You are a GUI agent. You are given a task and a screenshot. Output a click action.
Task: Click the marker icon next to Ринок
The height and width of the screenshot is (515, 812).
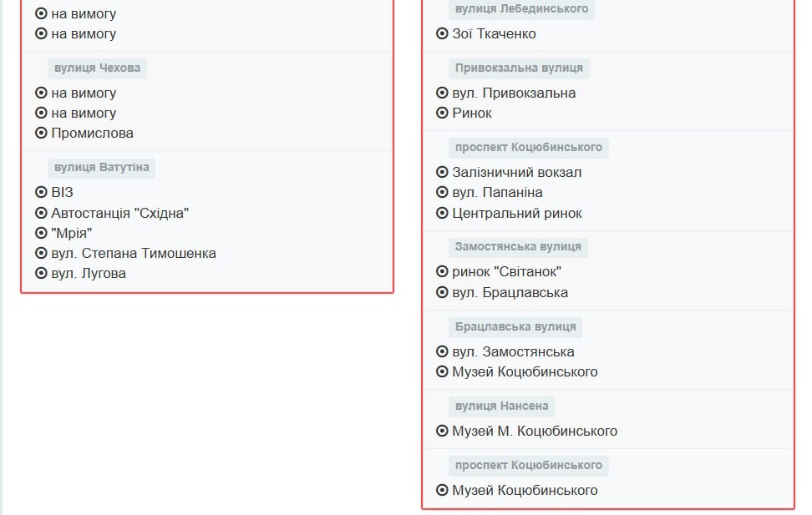441,113
